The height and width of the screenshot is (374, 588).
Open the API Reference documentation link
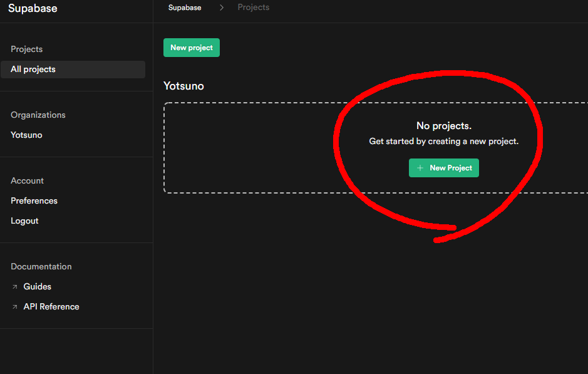51,307
